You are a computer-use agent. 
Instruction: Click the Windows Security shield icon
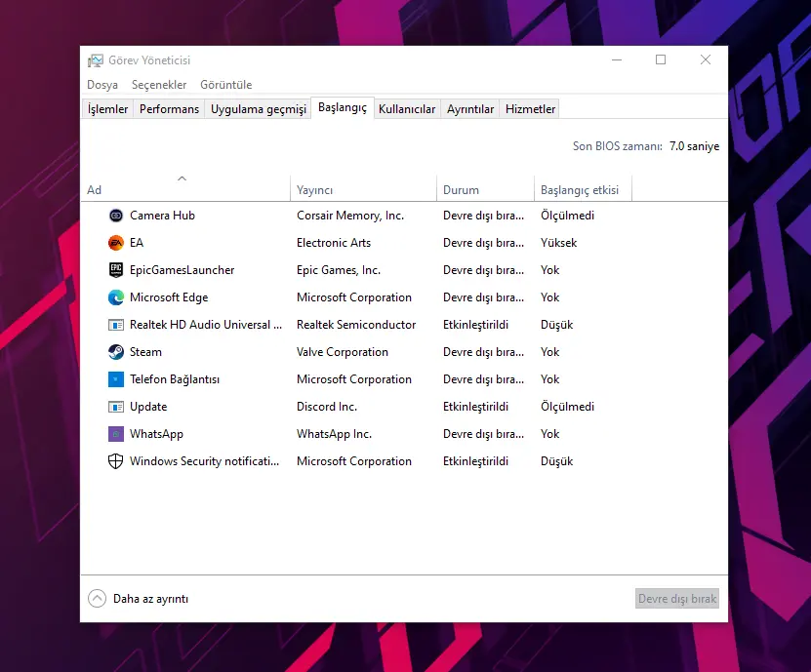point(116,461)
